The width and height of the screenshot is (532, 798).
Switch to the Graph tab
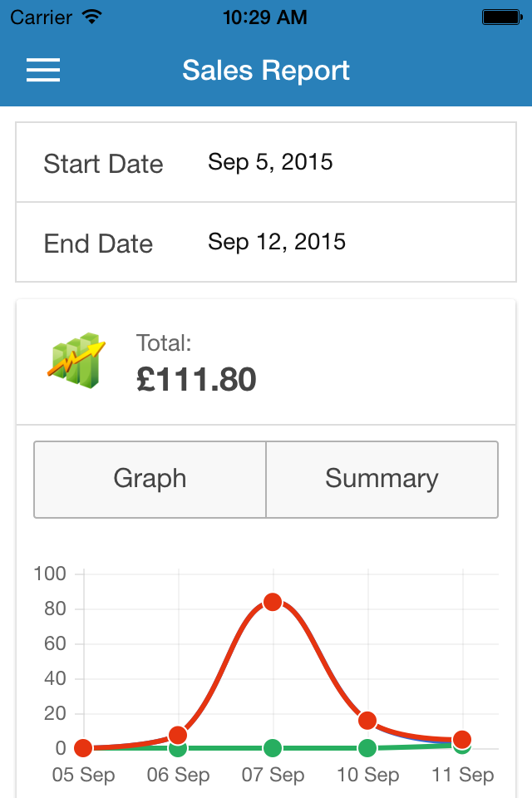pos(150,479)
